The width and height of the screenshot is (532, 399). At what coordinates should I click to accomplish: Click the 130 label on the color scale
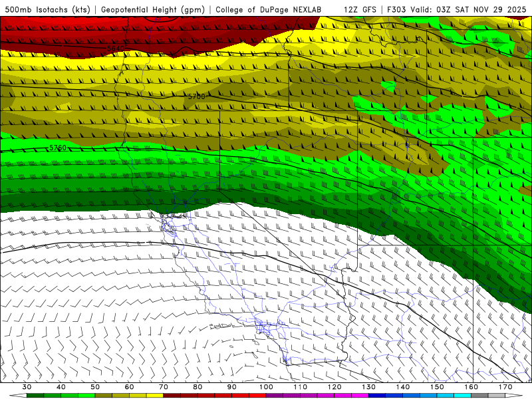[369, 387]
